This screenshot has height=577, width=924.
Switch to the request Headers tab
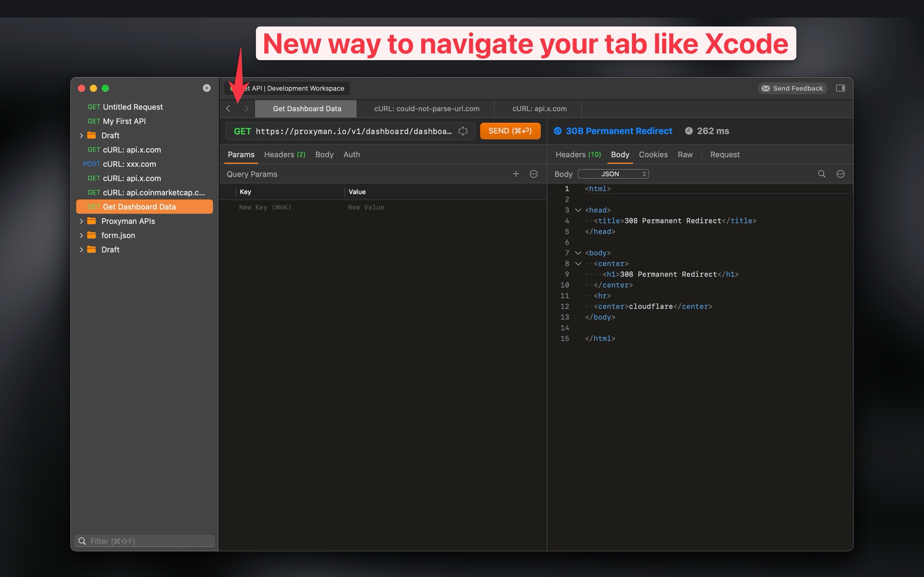coord(284,155)
